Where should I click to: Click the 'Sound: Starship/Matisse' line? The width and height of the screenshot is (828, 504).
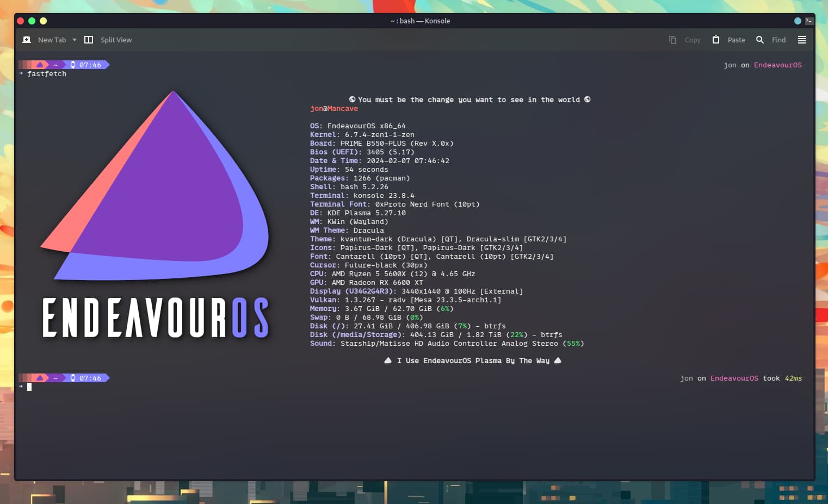pos(447,344)
